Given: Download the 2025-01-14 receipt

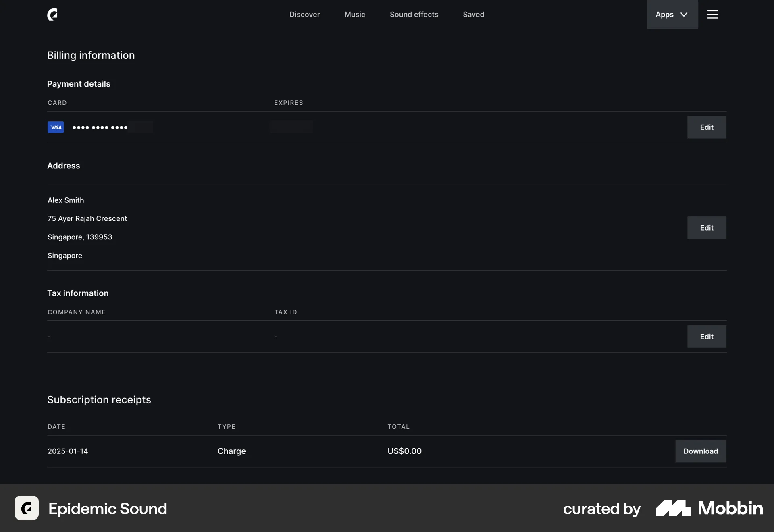Looking at the screenshot, I should pyautogui.click(x=701, y=451).
